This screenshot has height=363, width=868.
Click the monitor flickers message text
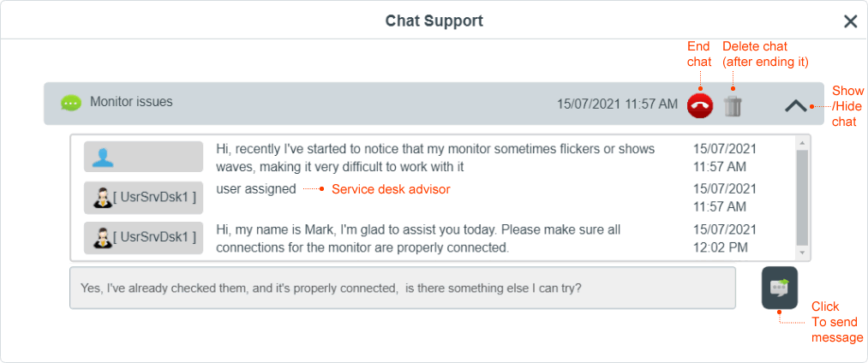(x=435, y=158)
